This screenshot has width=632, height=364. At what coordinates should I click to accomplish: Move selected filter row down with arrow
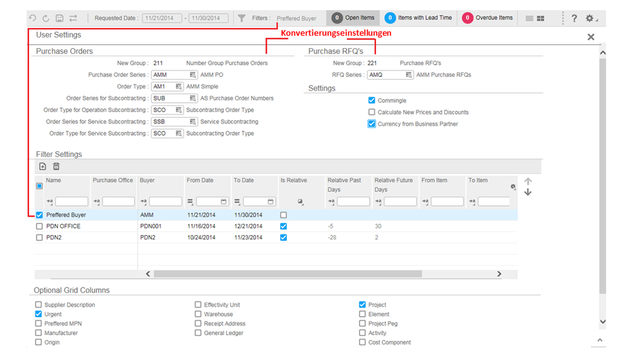coord(528,193)
